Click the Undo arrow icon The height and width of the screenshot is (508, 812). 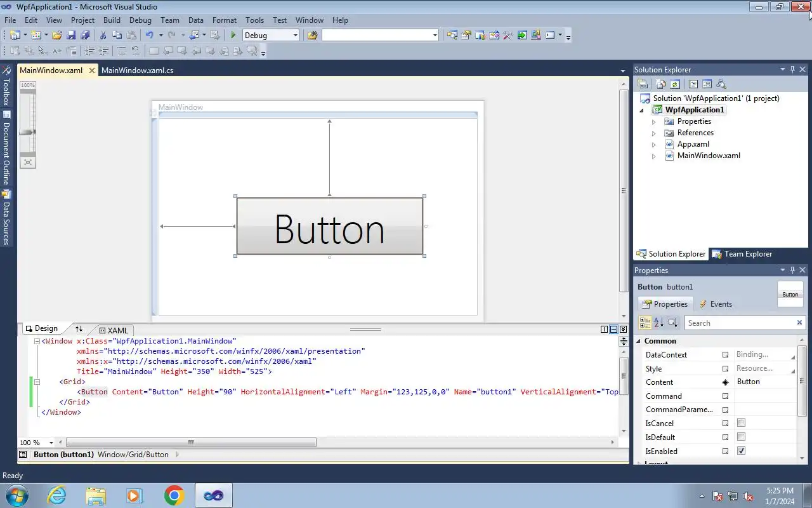pos(149,36)
